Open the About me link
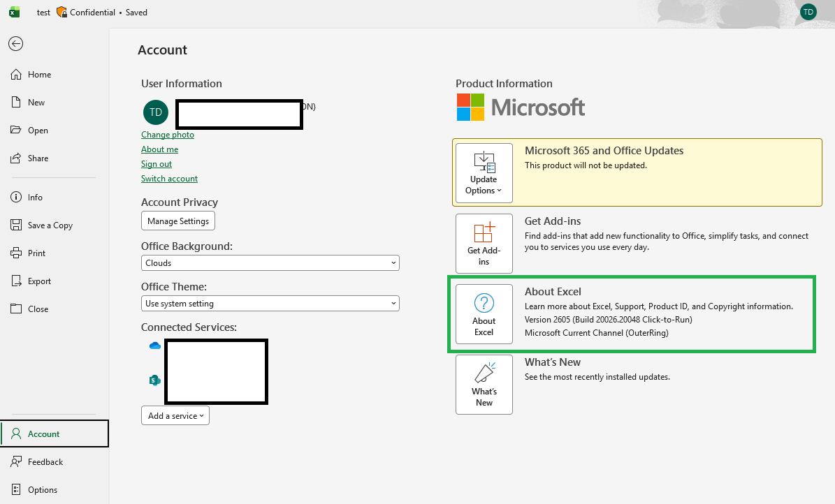Viewport: 835px width, 504px height. (160, 149)
